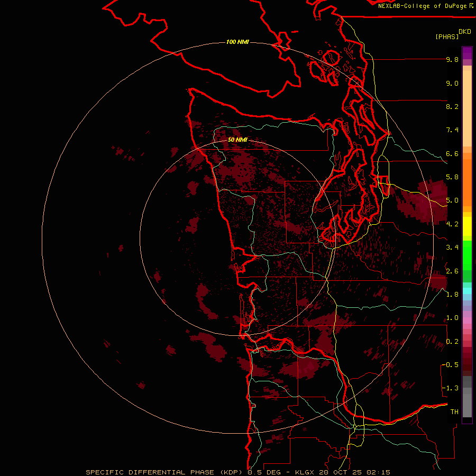Click the 1.0 scale value
This screenshot has width=476, height=476.
(452, 318)
